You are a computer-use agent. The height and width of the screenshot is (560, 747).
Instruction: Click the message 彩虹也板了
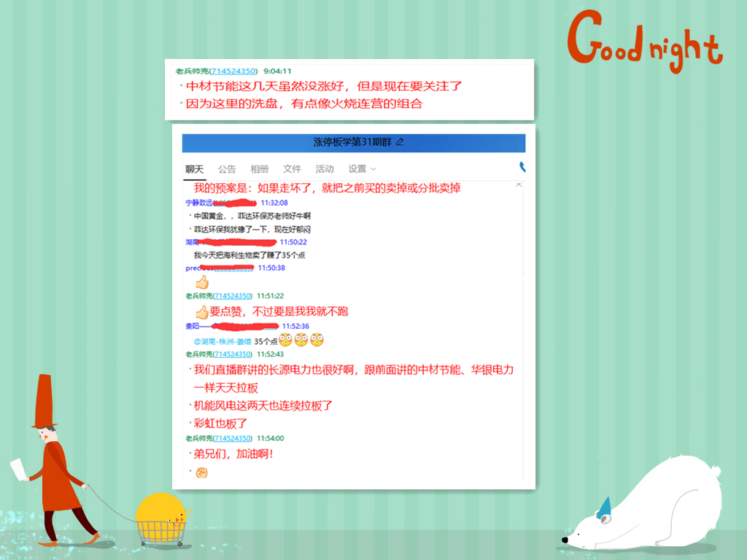[221, 424]
